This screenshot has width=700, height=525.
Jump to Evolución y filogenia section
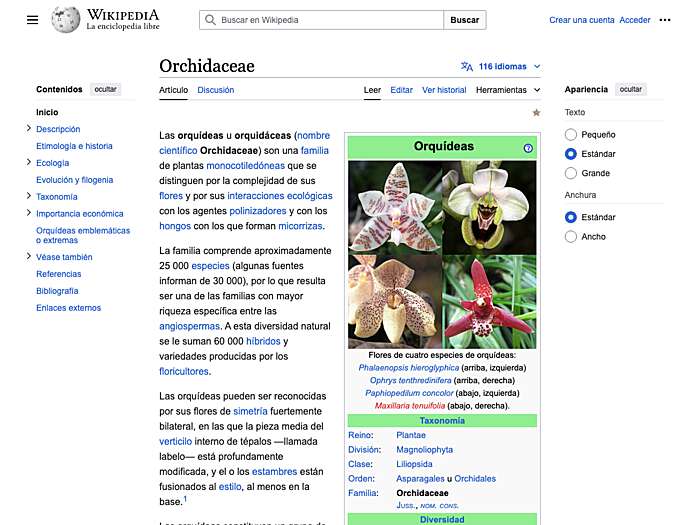pos(75,180)
